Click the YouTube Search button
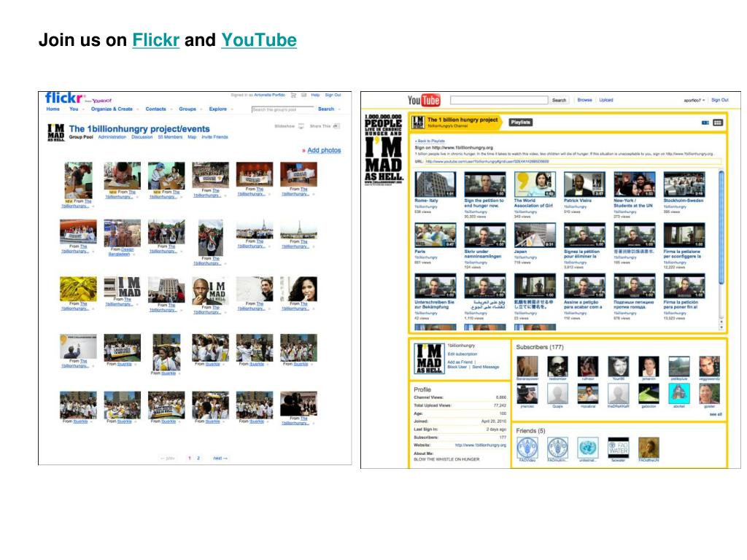The height and width of the screenshot is (560, 747). (560, 100)
